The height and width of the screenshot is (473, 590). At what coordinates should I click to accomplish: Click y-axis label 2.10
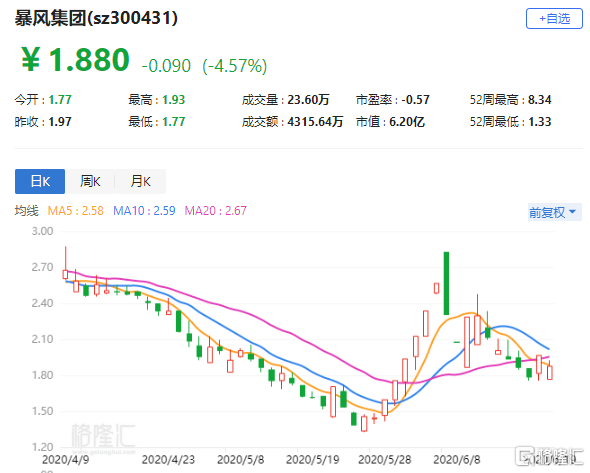coord(42,339)
